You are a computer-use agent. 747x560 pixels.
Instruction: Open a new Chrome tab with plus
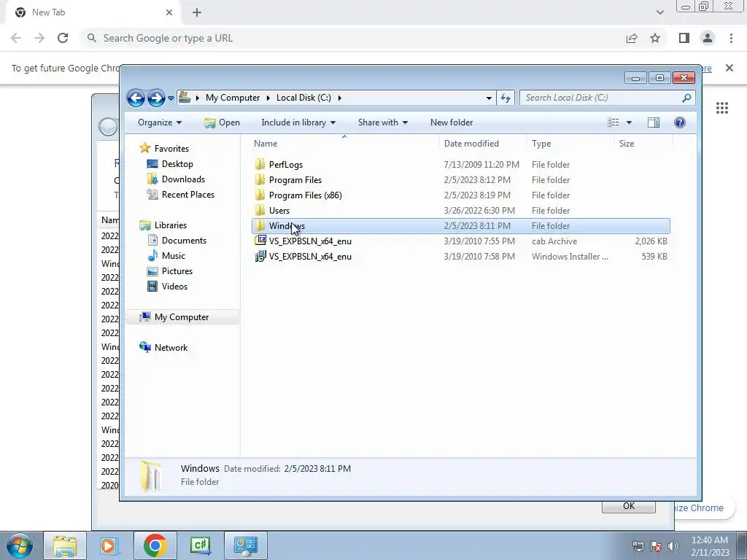197,12
